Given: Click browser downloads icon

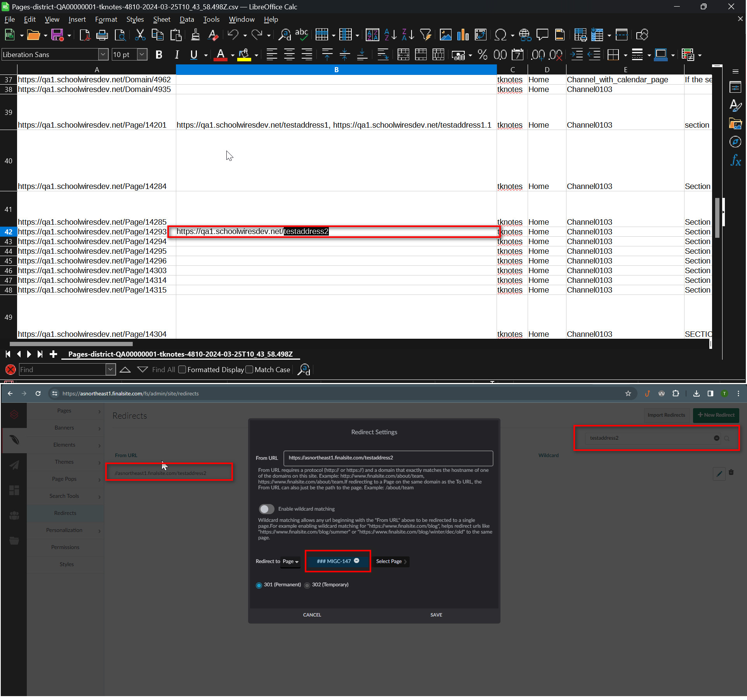Looking at the screenshot, I should tap(697, 393).
